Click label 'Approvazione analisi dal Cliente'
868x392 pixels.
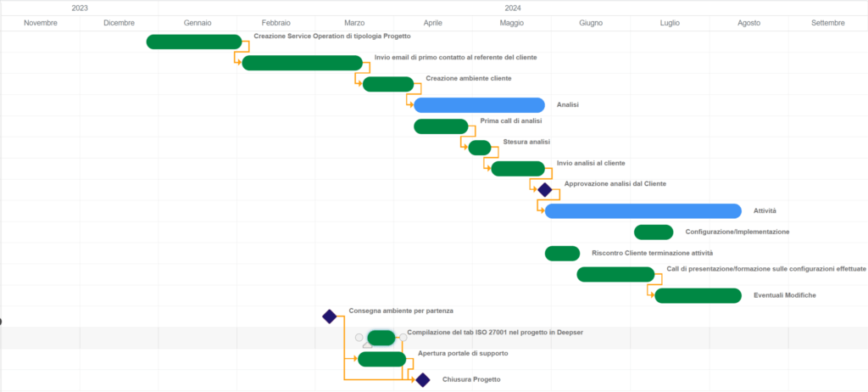click(615, 183)
